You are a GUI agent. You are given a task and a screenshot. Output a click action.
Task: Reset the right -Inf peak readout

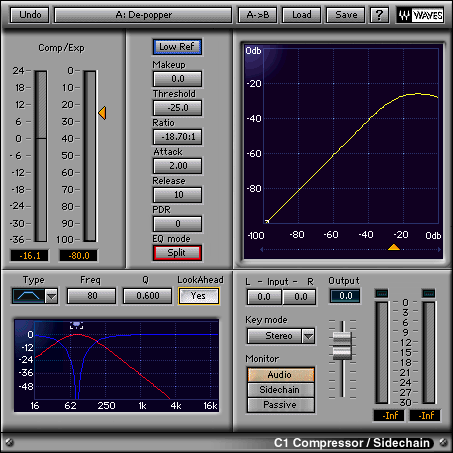coord(425,415)
